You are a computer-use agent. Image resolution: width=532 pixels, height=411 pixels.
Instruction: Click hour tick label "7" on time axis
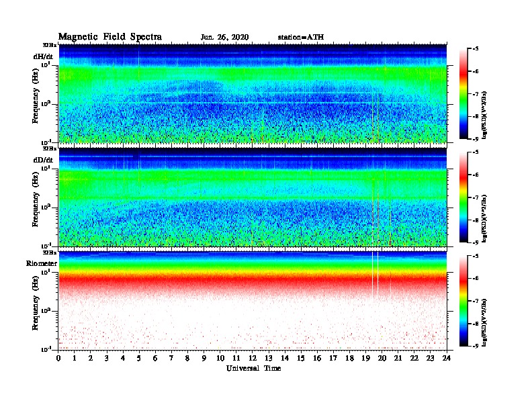(172, 359)
